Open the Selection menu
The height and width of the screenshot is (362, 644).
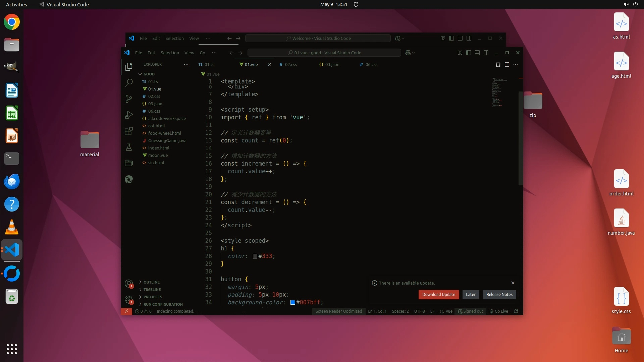[170, 53]
